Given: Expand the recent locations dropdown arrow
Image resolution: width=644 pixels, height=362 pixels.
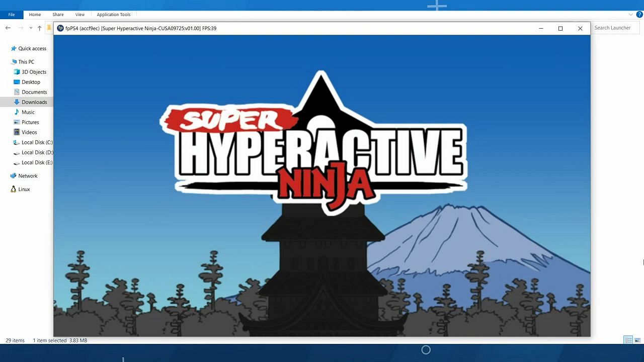Looking at the screenshot, I should point(31,28).
